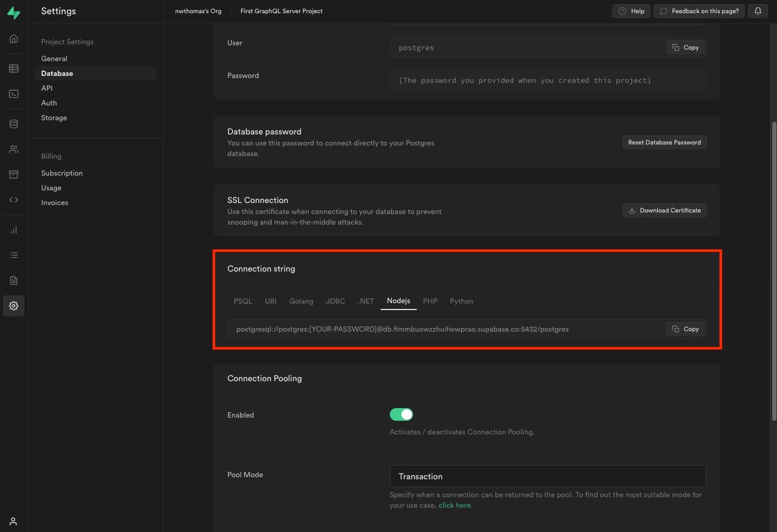Click Reset Database Password button
The width and height of the screenshot is (777, 532).
click(x=664, y=142)
